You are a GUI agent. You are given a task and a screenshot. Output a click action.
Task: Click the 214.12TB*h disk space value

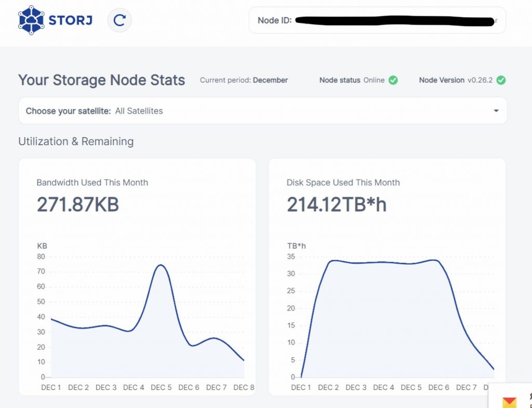337,205
